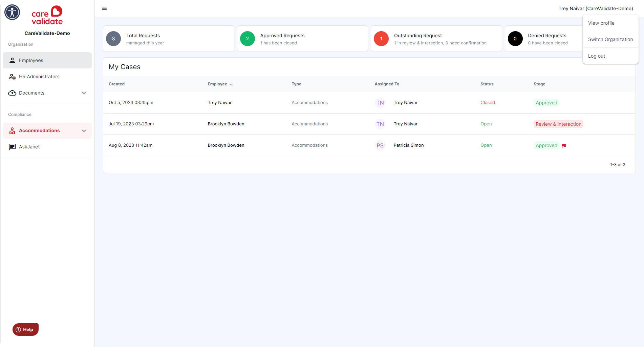644x347 pixels.
Task: Open Employees in the sidebar
Action: 47,60
